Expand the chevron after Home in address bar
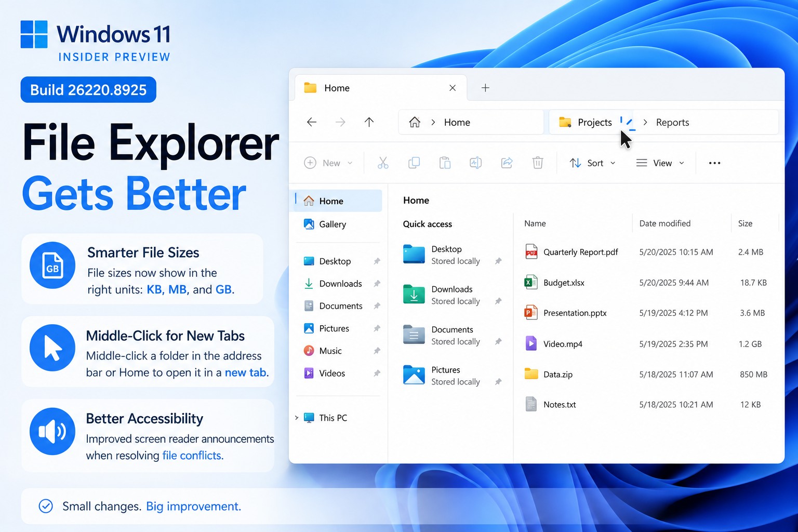The height and width of the screenshot is (532, 798). pyautogui.click(x=433, y=122)
